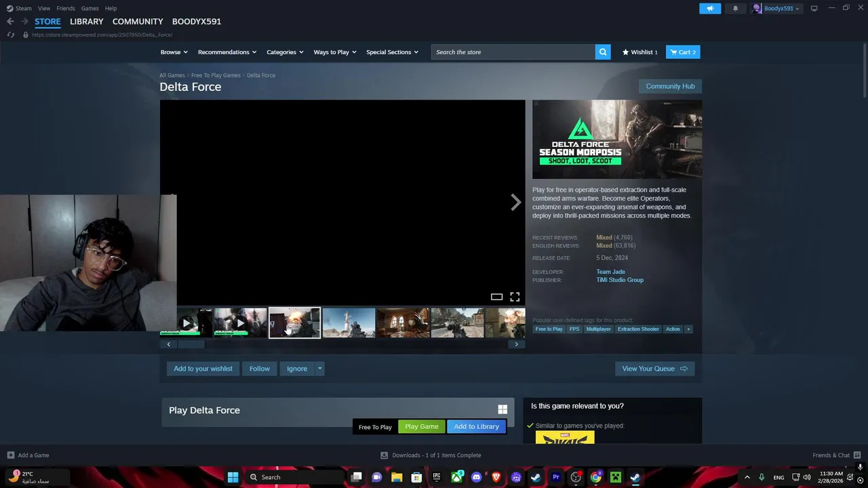Click the Delta Force Season Morposis banner
Screen dimensions: 868x488
(x=617, y=140)
